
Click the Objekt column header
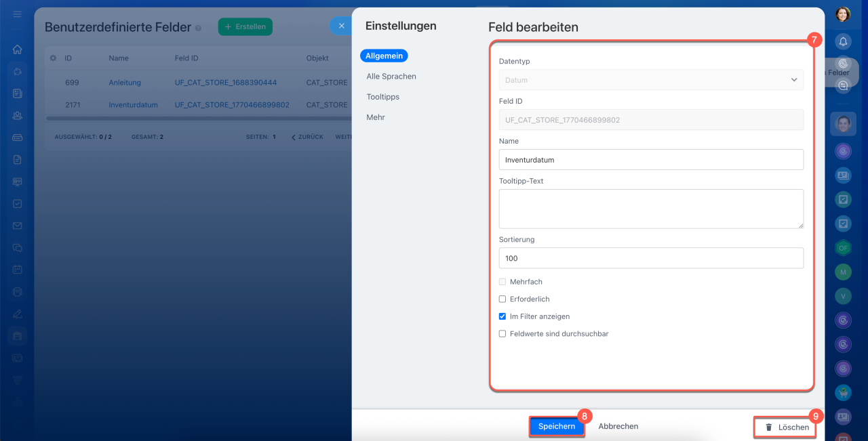[x=317, y=58]
